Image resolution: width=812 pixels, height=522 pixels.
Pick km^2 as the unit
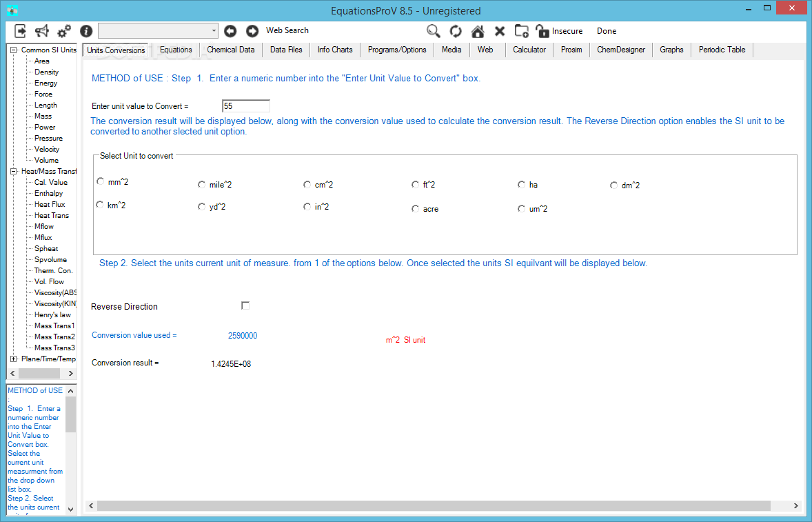[x=100, y=205]
